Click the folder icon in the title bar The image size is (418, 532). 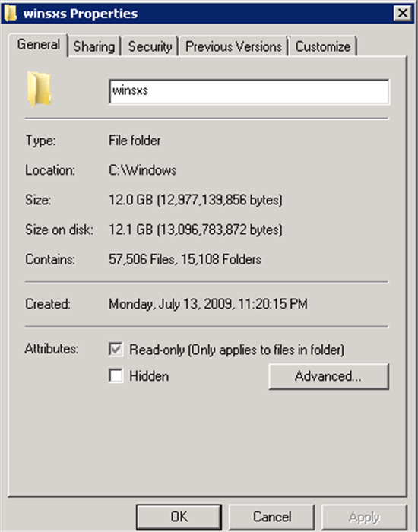coord(10,13)
